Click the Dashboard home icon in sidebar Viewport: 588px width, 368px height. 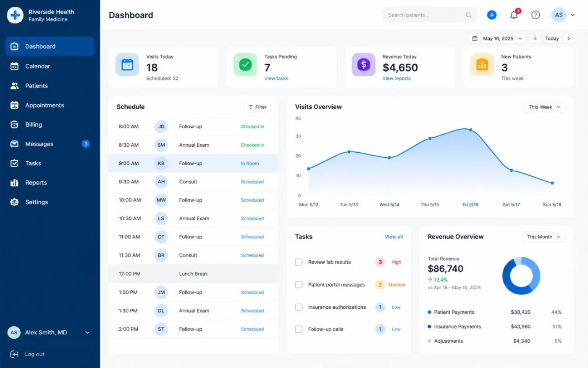(x=14, y=46)
